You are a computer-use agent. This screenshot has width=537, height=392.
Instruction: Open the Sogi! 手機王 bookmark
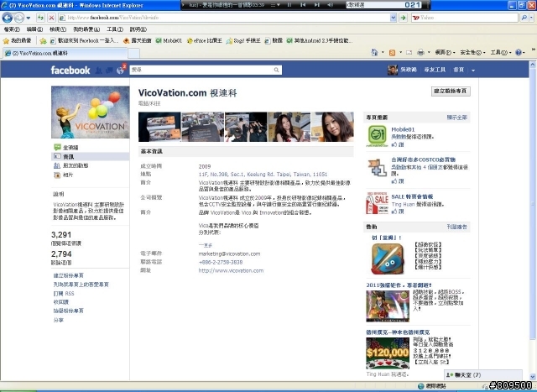243,41
